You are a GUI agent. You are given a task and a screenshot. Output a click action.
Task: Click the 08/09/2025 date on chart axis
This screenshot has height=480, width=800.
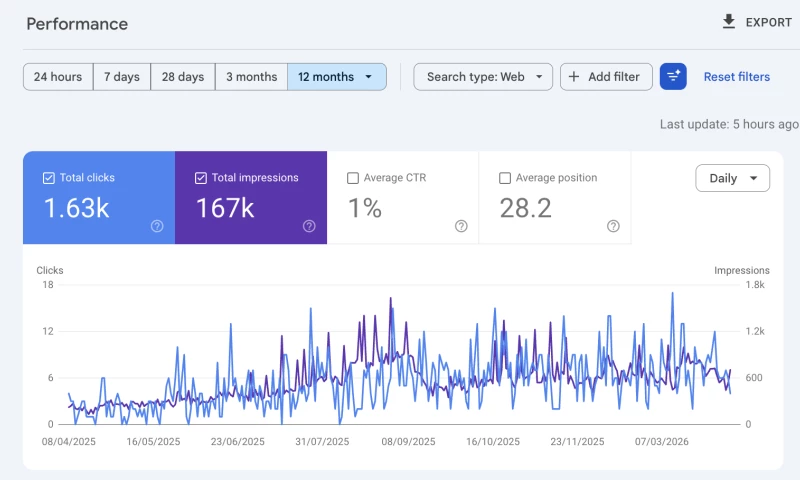coord(408,442)
